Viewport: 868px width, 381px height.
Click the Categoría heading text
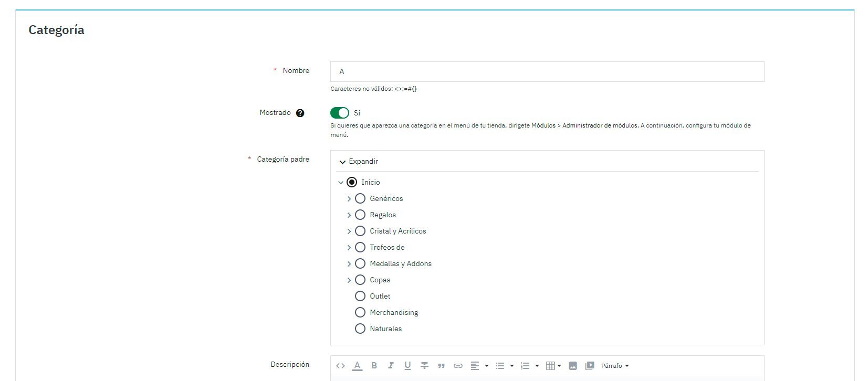coord(56,30)
